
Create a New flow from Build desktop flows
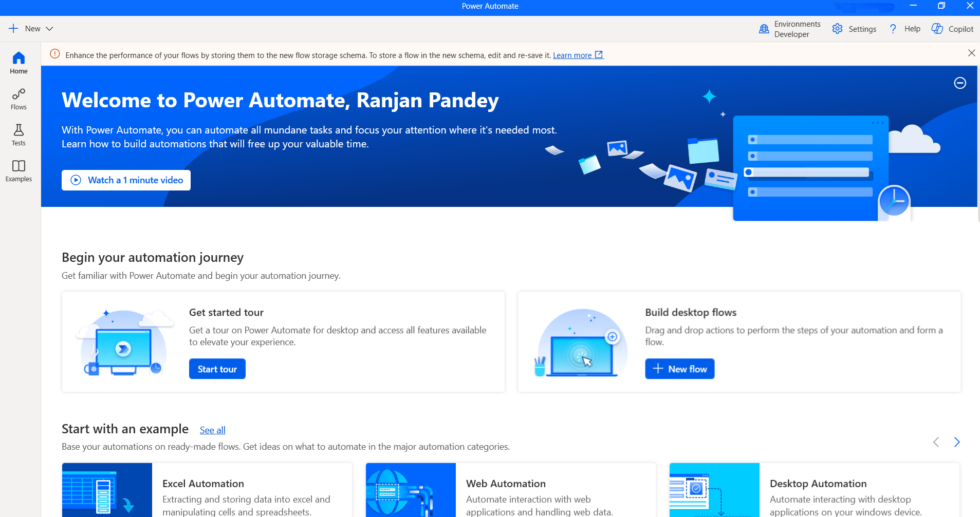coord(679,369)
